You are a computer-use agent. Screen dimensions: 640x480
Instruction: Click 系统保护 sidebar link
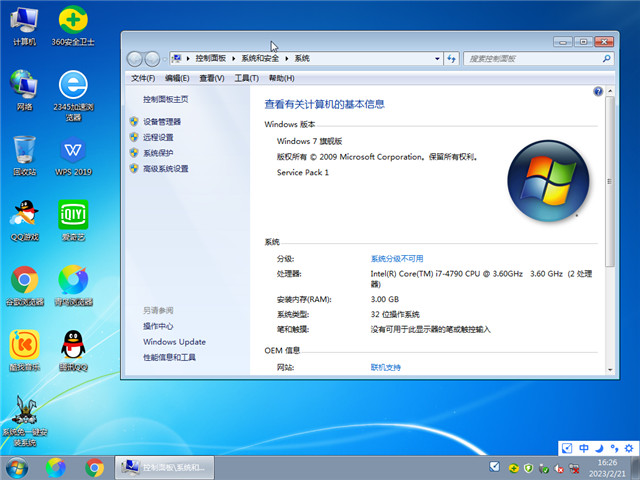158,153
